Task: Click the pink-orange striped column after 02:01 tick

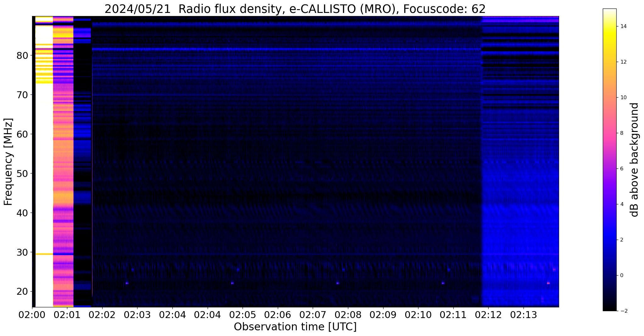Action: point(63,162)
